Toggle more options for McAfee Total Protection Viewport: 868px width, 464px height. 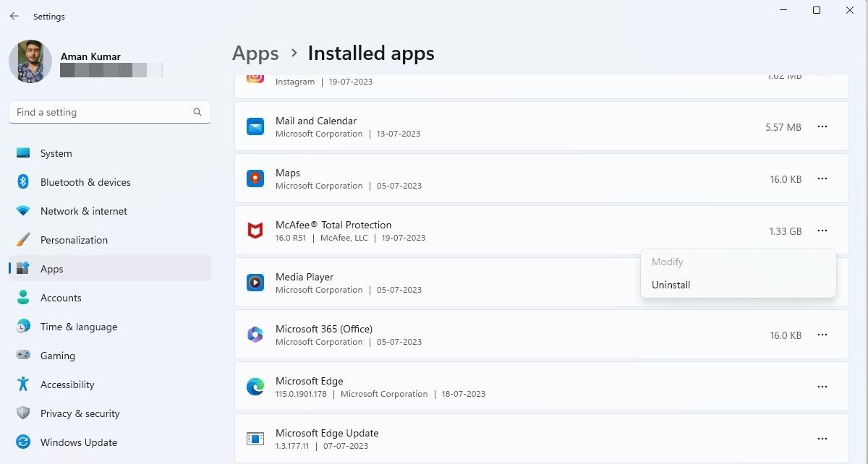coord(822,231)
